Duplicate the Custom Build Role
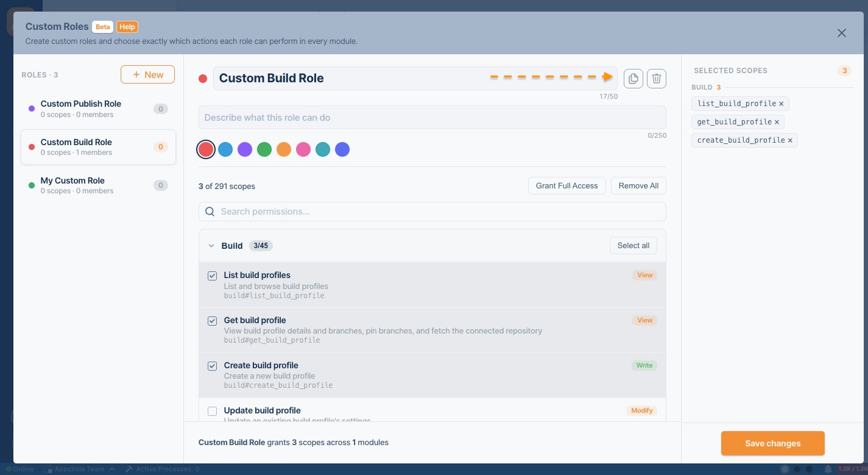 633,79
